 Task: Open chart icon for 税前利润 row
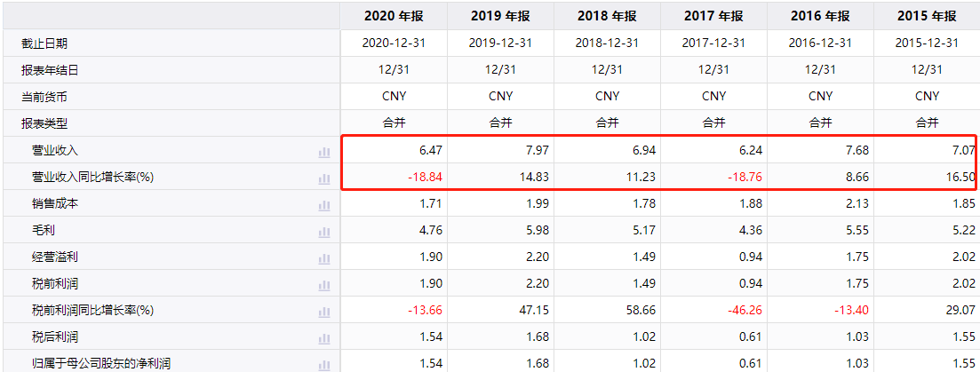coord(323,285)
